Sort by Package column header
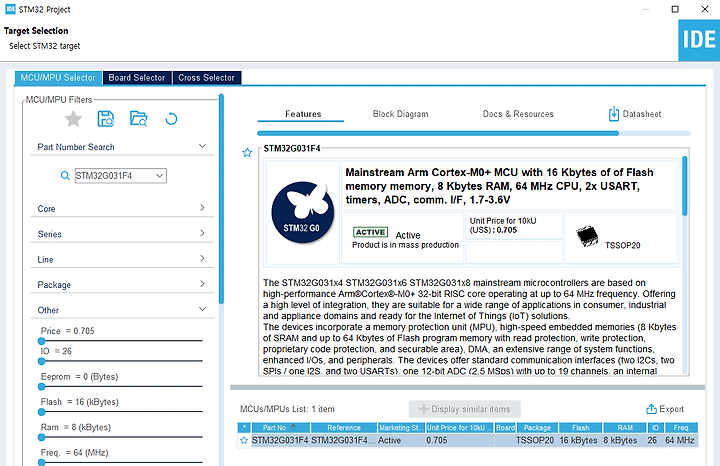This screenshot has width=720, height=466. [x=537, y=427]
